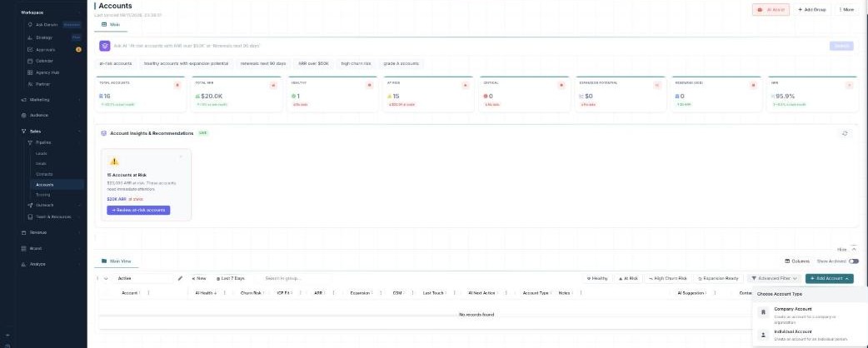The height and width of the screenshot is (348, 868).
Task: Collapse the Pipeline group under Sales
Action: (54, 142)
